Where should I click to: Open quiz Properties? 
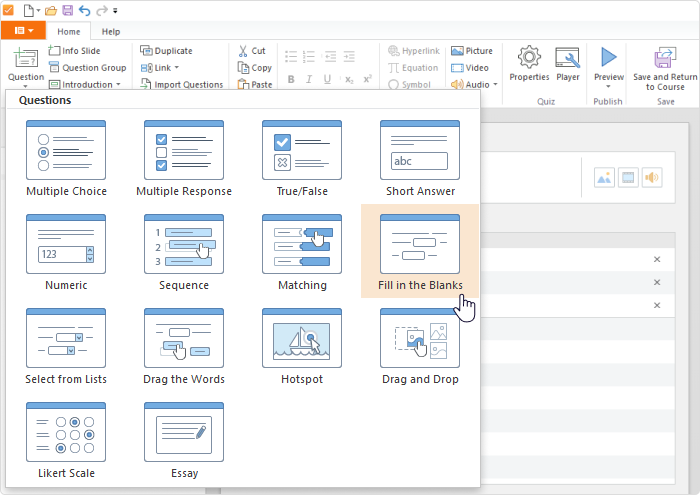[x=529, y=64]
